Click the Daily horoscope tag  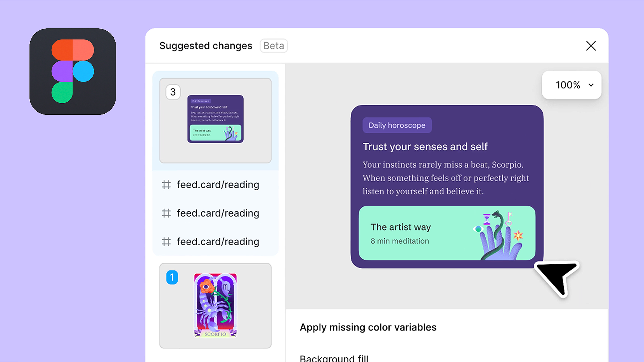point(397,125)
